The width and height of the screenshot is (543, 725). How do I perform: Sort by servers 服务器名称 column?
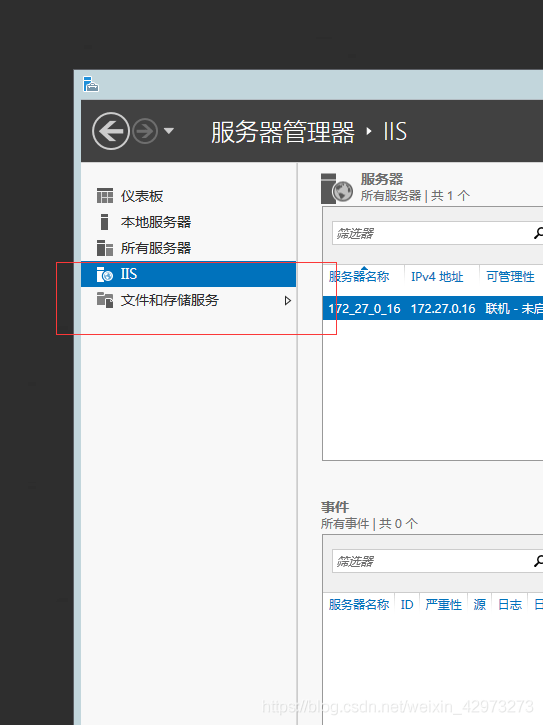coord(359,276)
